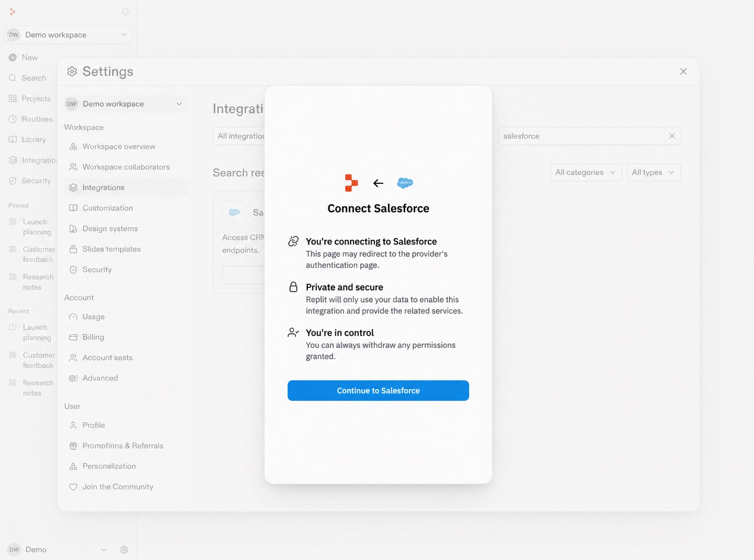Select Integrations in Settings sidebar
This screenshot has height=560, width=754.
coord(125,188)
